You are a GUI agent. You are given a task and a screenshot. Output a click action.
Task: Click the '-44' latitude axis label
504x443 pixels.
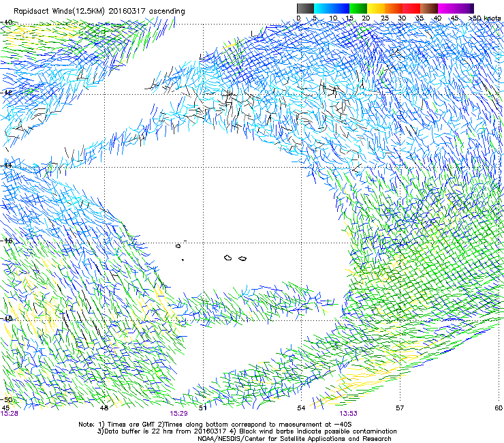point(7,166)
